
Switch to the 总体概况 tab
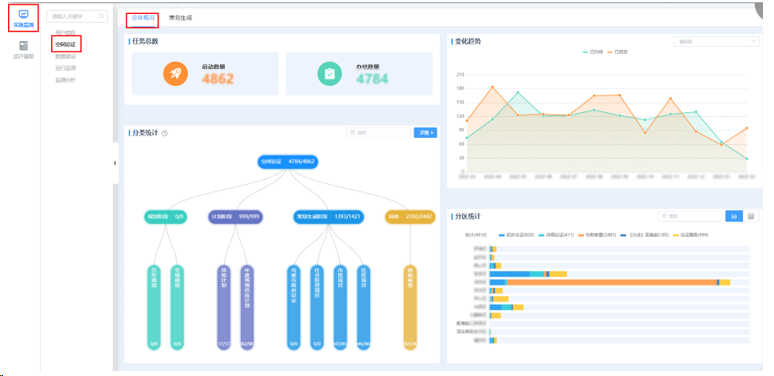(x=142, y=18)
